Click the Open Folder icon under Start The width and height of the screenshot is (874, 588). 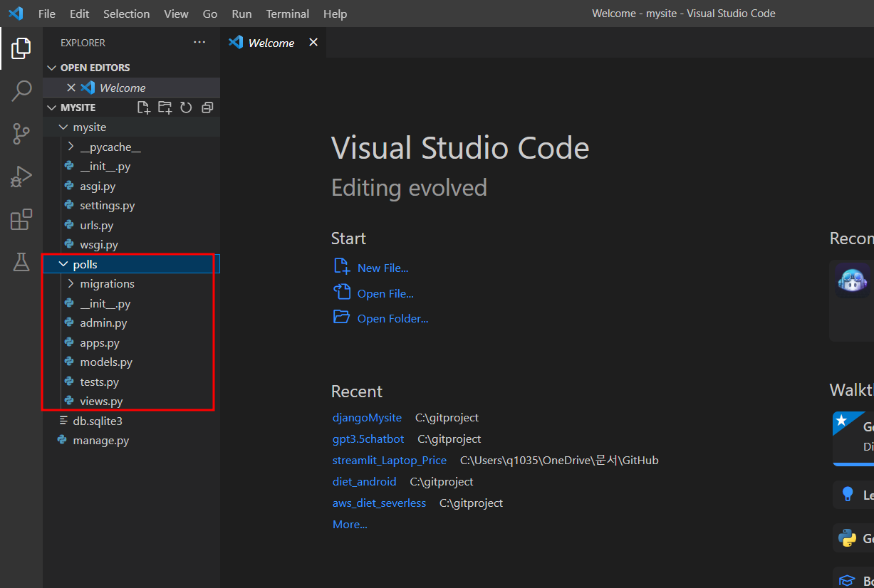click(342, 317)
